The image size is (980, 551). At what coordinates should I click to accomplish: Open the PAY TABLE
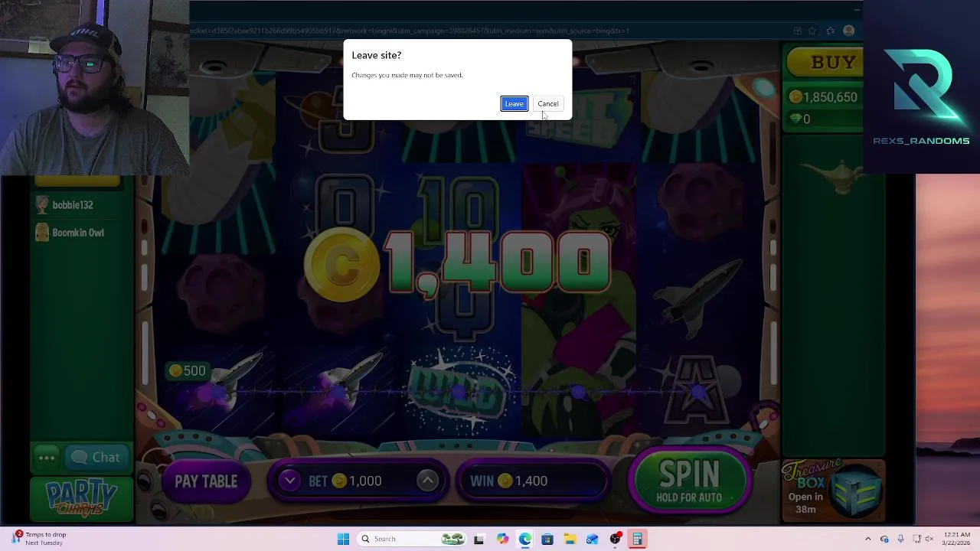[x=206, y=481]
